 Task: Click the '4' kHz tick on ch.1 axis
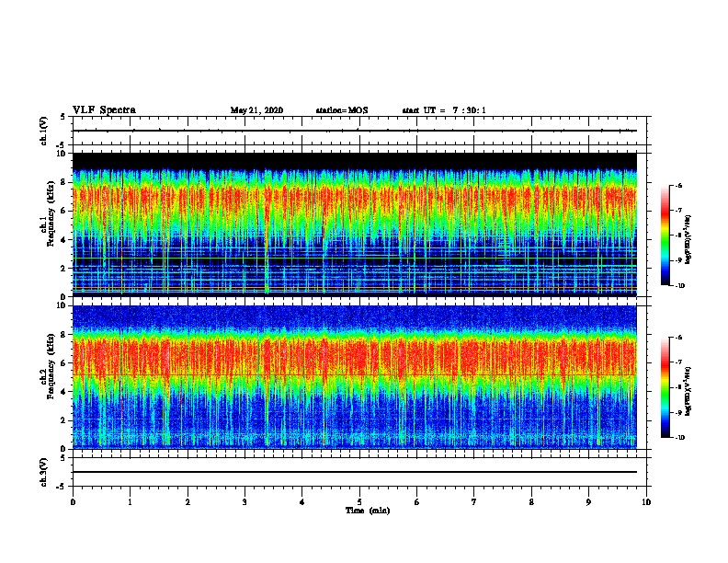coord(64,240)
